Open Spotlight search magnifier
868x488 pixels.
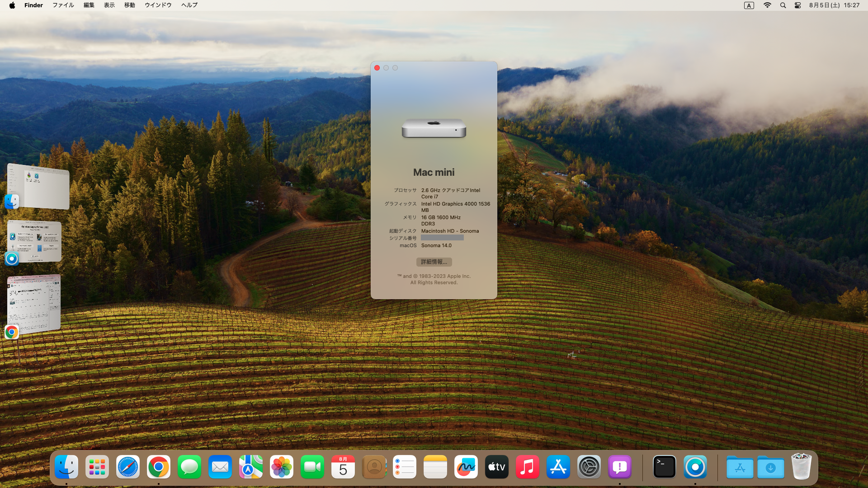click(x=783, y=5)
